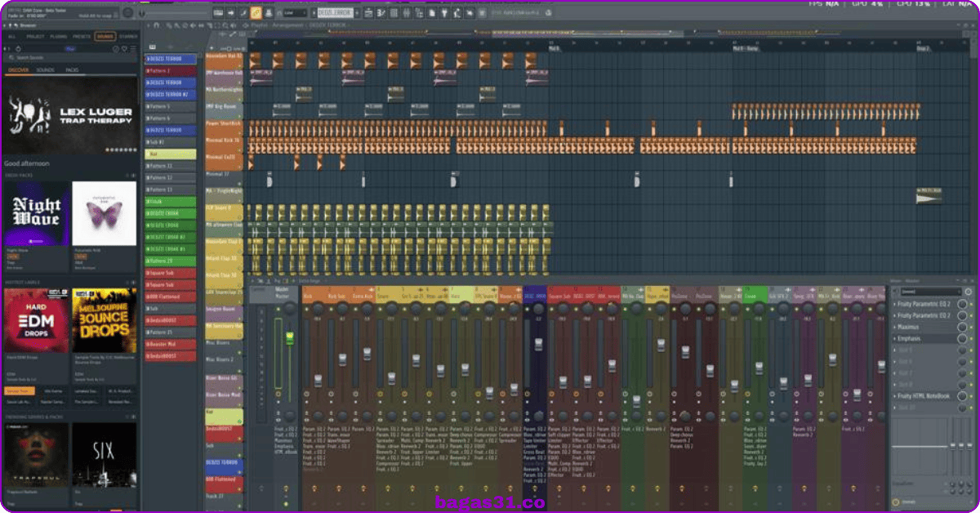980x513 pixels.
Task: Click the circular icon beside bottom (none) field
Action: click(x=896, y=502)
